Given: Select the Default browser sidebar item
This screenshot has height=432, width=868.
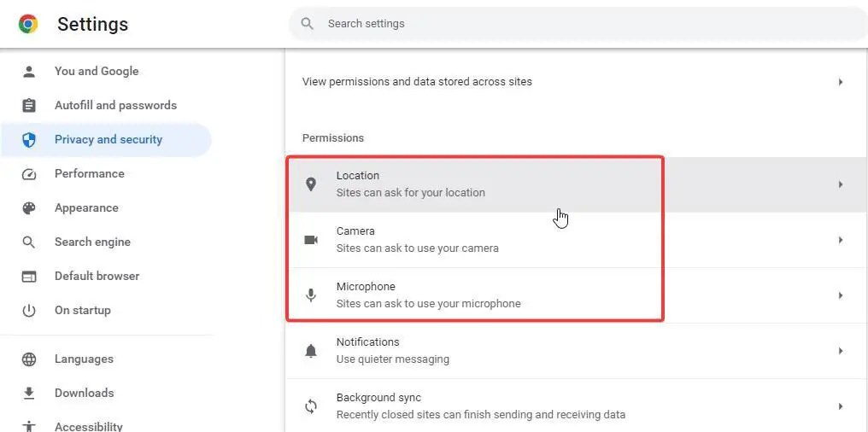Looking at the screenshot, I should [97, 277].
